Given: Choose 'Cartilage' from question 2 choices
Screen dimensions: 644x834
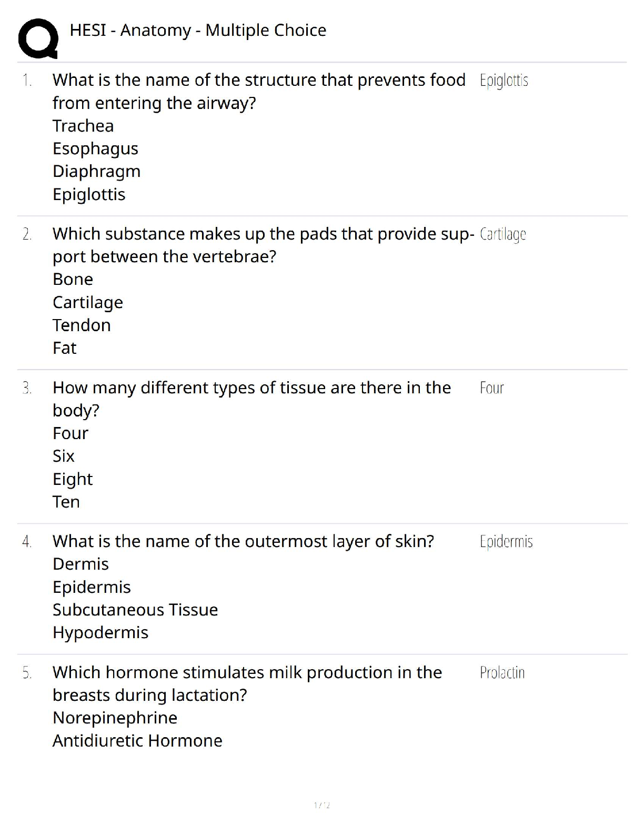Looking at the screenshot, I should [x=88, y=302].
